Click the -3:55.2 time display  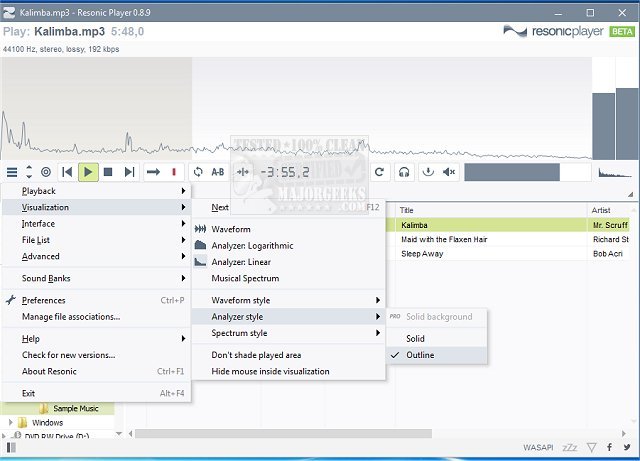(x=285, y=172)
